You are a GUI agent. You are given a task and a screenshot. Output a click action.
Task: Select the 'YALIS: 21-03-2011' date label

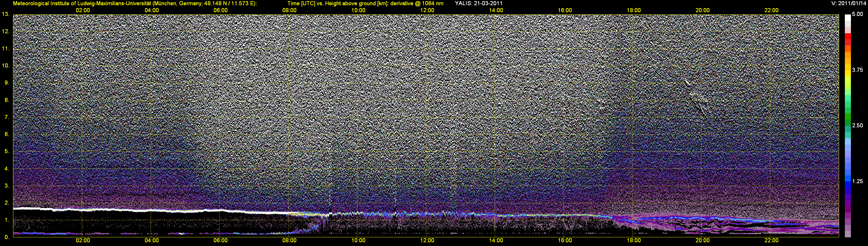click(x=479, y=3)
